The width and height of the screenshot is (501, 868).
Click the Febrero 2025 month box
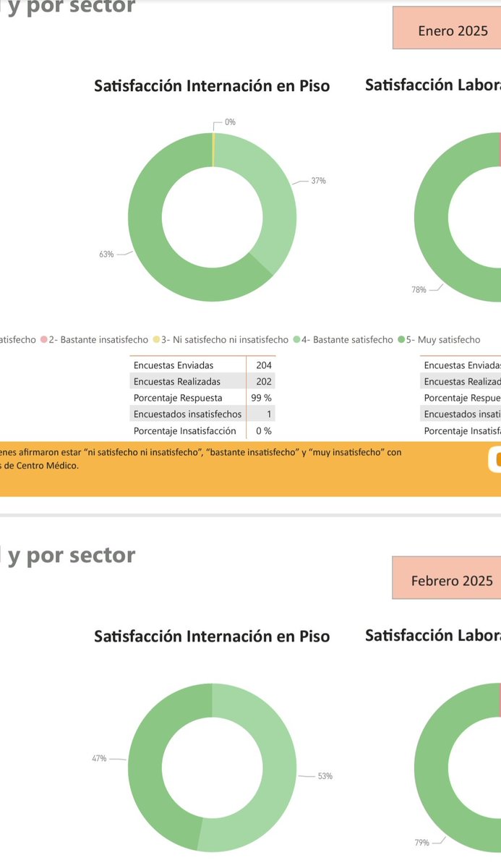tap(447, 578)
